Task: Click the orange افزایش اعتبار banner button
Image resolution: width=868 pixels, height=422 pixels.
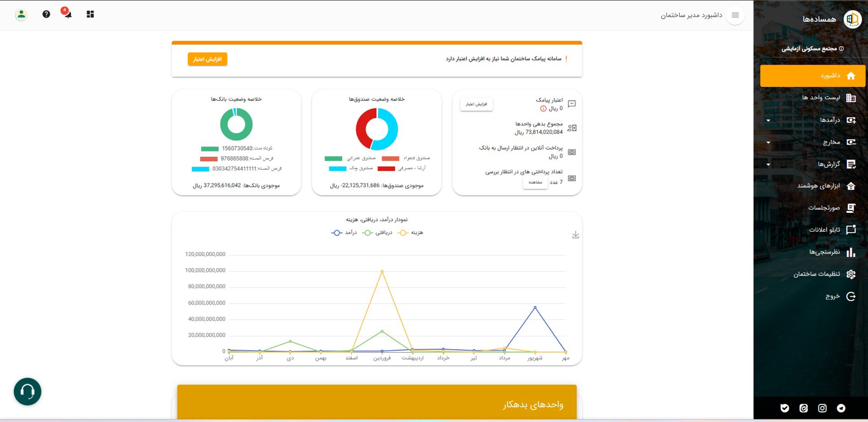Action: pos(207,59)
